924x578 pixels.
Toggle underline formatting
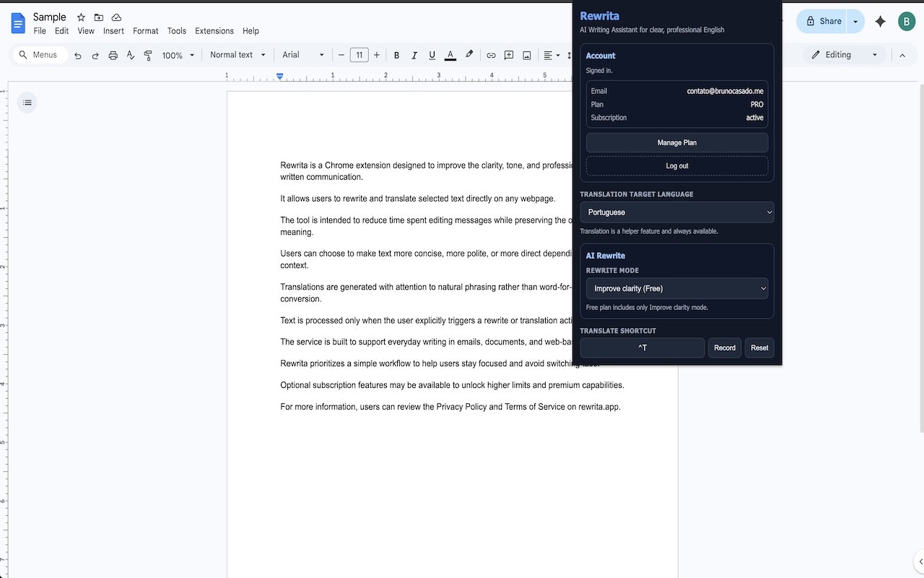[432, 55]
